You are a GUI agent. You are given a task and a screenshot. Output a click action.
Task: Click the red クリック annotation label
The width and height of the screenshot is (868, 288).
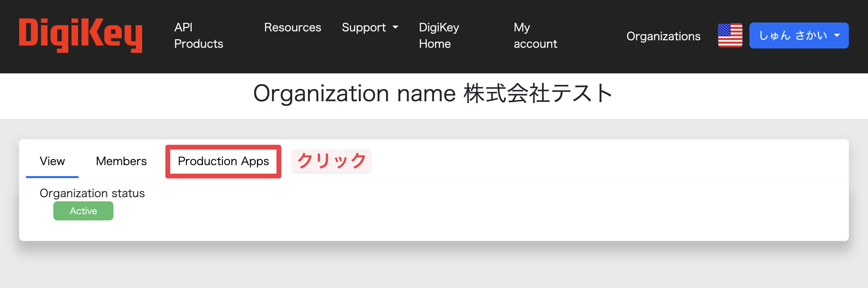click(331, 161)
